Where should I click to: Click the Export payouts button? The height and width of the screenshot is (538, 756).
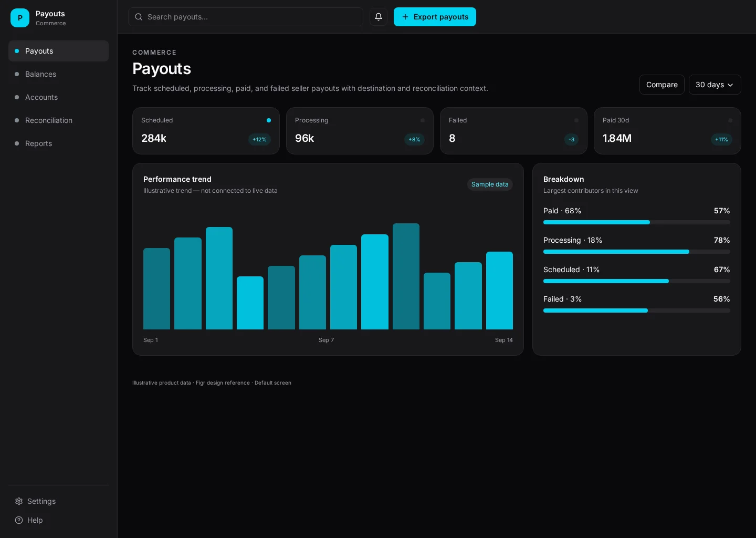(435, 17)
